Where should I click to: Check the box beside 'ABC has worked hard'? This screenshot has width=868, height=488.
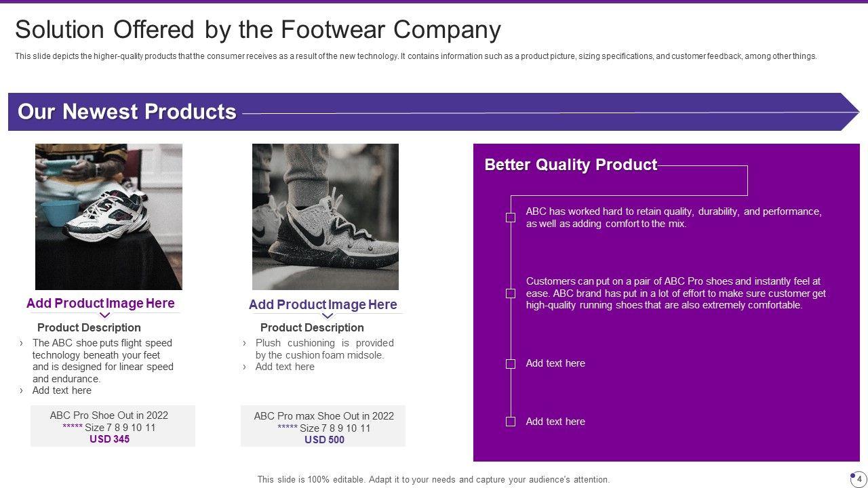point(511,218)
